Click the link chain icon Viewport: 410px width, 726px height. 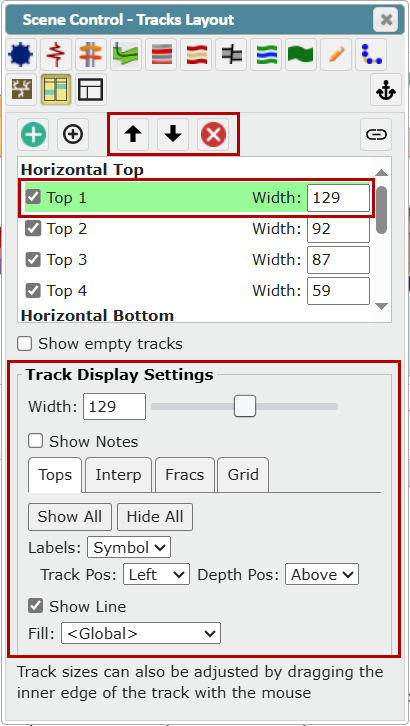point(376,135)
